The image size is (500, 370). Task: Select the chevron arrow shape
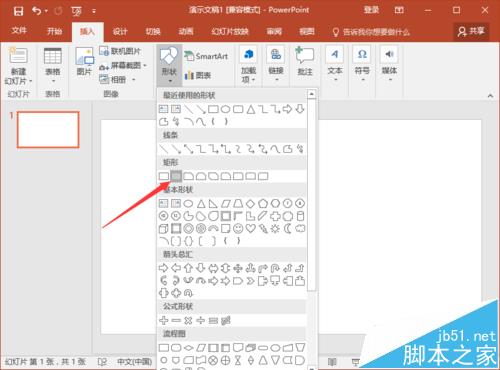coord(250,281)
